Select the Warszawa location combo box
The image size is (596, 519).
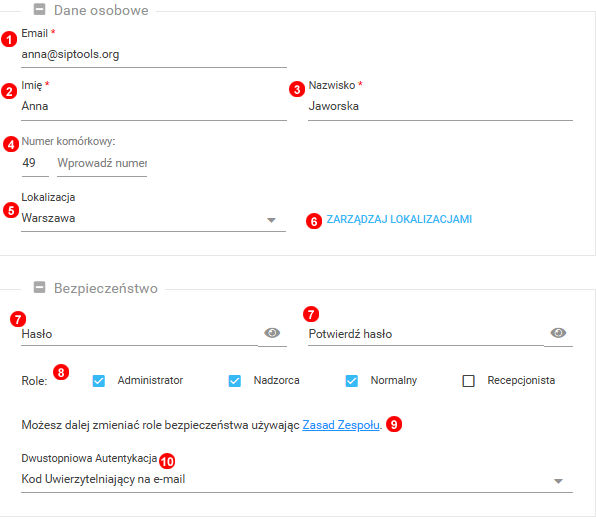pos(153,219)
